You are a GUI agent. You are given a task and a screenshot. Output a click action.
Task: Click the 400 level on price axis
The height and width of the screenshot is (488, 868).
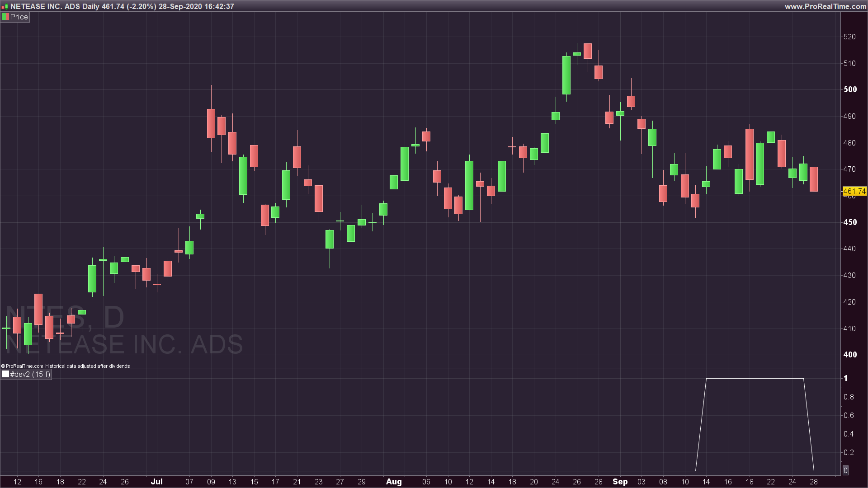tap(850, 355)
